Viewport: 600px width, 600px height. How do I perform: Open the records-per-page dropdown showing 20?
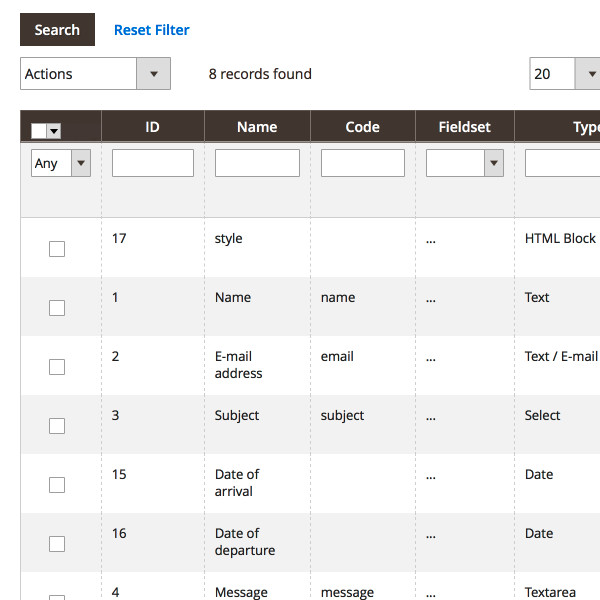pos(565,73)
